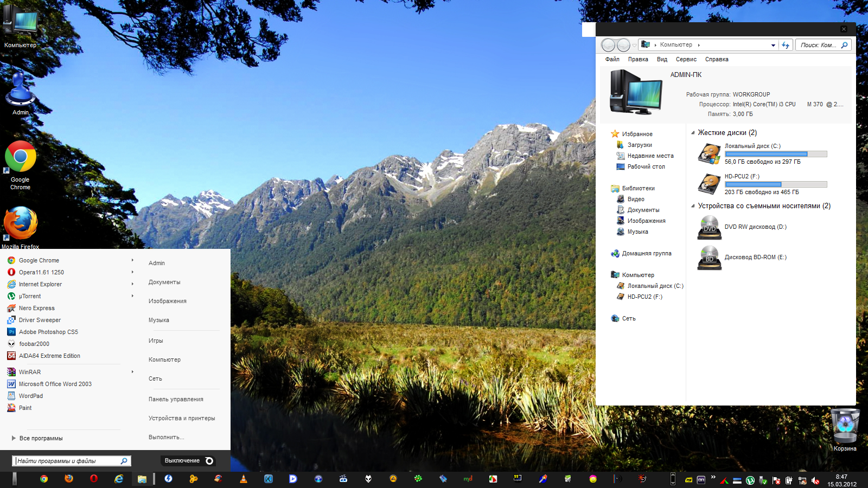Collapse the removable storage devices group
Screen dimensions: 868x488
[x=693, y=206]
